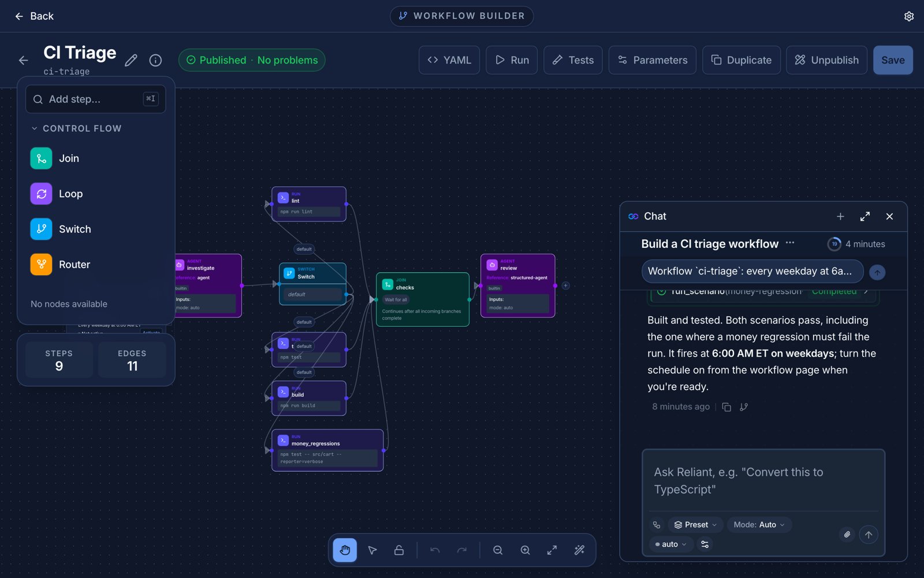
Task: Zoom out the workflow canvas
Action: click(498, 550)
